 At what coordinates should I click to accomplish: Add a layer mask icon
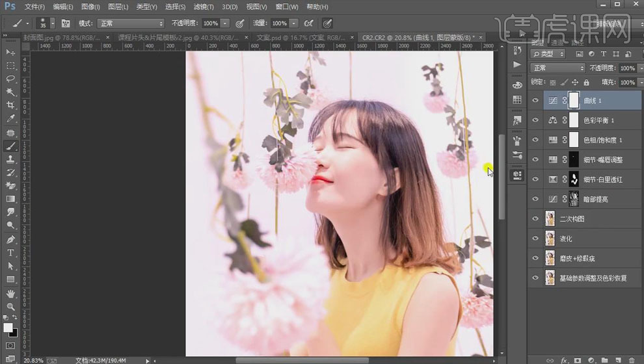[x=578, y=360]
